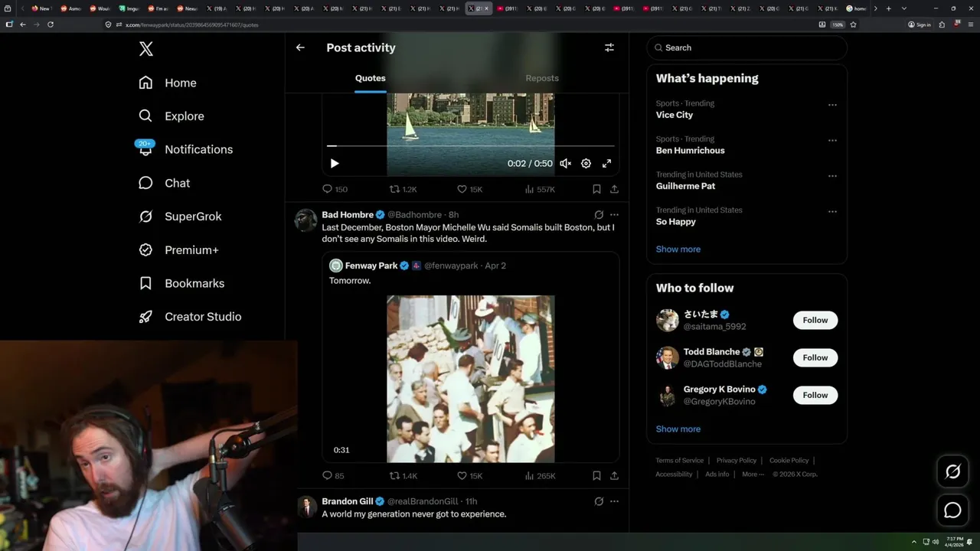Open more options for Guilherme Pat trend

tap(832, 176)
